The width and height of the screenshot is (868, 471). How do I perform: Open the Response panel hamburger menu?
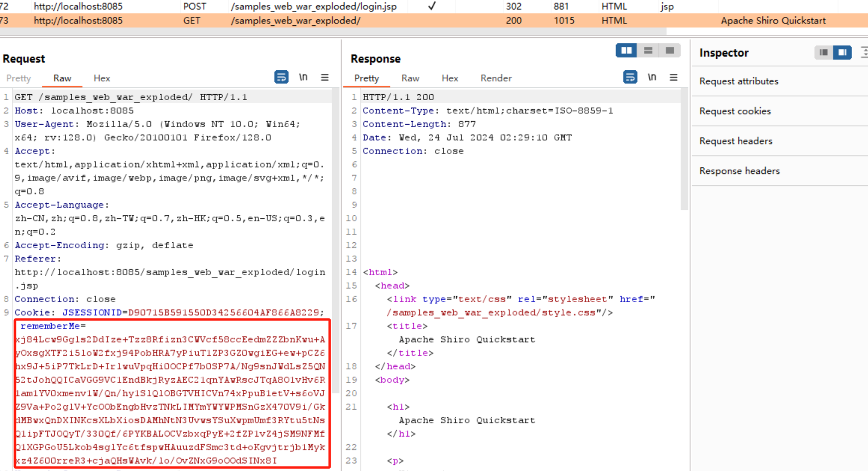673,77
